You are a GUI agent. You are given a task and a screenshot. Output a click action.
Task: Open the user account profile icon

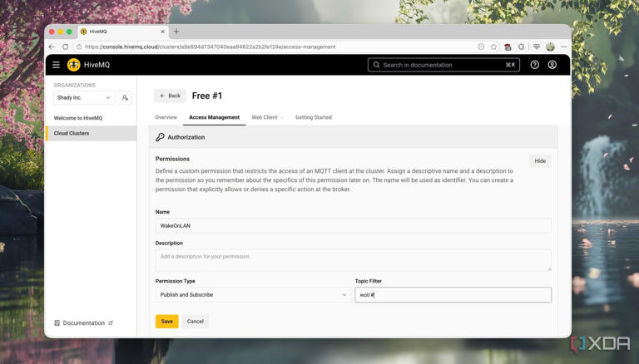point(552,65)
